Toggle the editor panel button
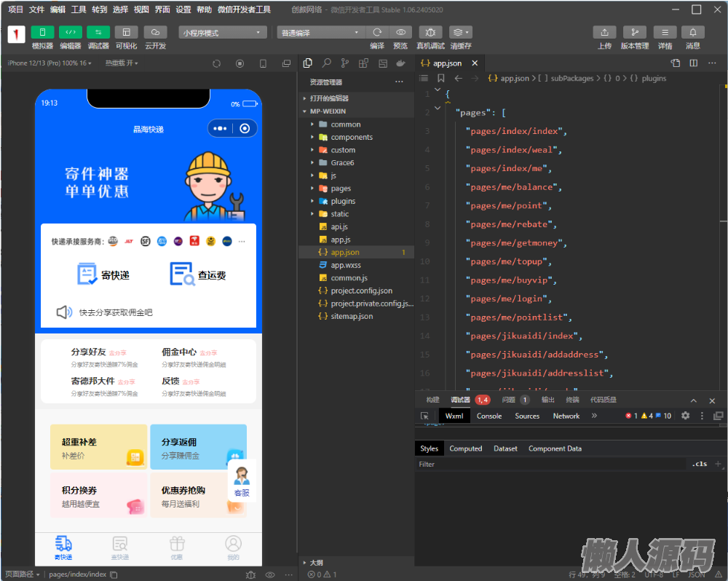 [x=70, y=32]
